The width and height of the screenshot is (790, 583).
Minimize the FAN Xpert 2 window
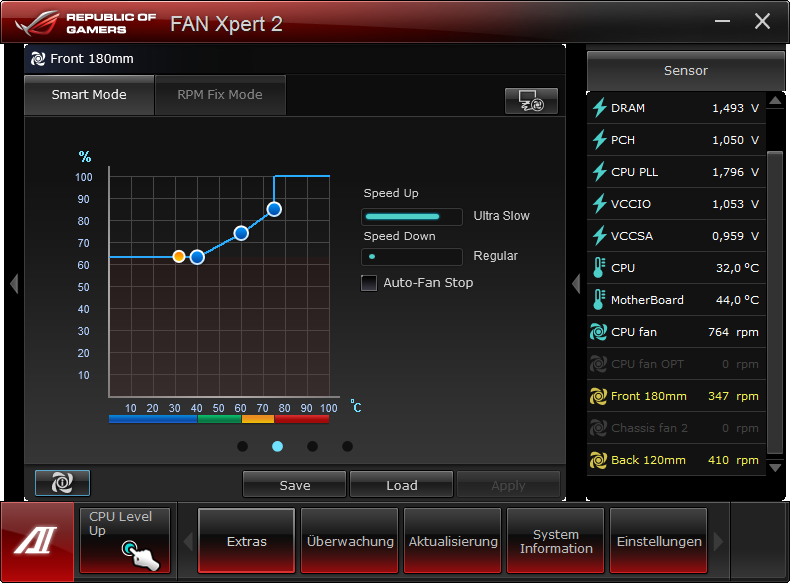click(x=722, y=21)
